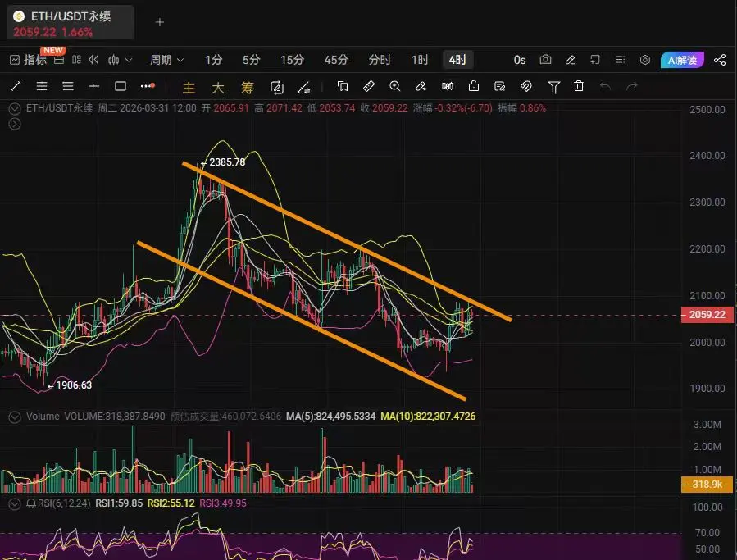Switch to the 1时 timeframe
737x560 pixels.
pyautogui.click(x=420, y=60)
